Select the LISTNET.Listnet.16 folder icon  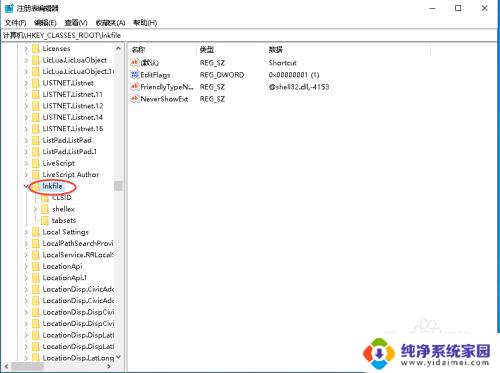(36, 129)
